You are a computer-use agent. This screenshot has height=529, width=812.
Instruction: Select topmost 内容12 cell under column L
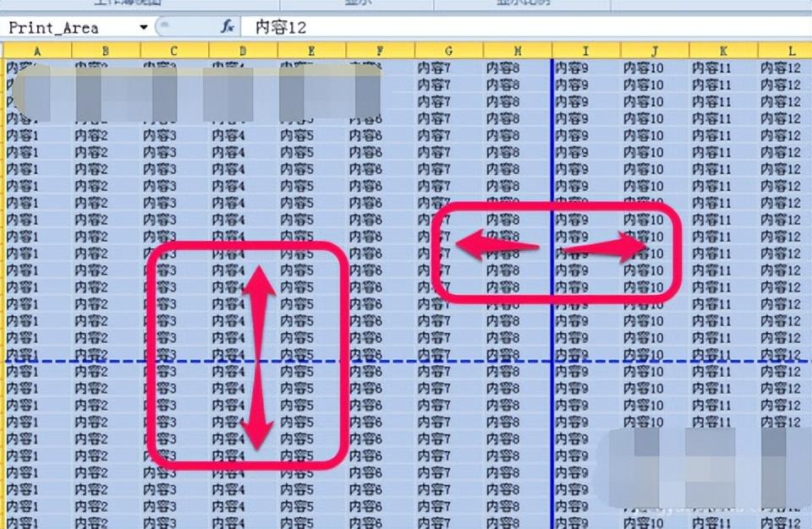(x=785, y=68)
